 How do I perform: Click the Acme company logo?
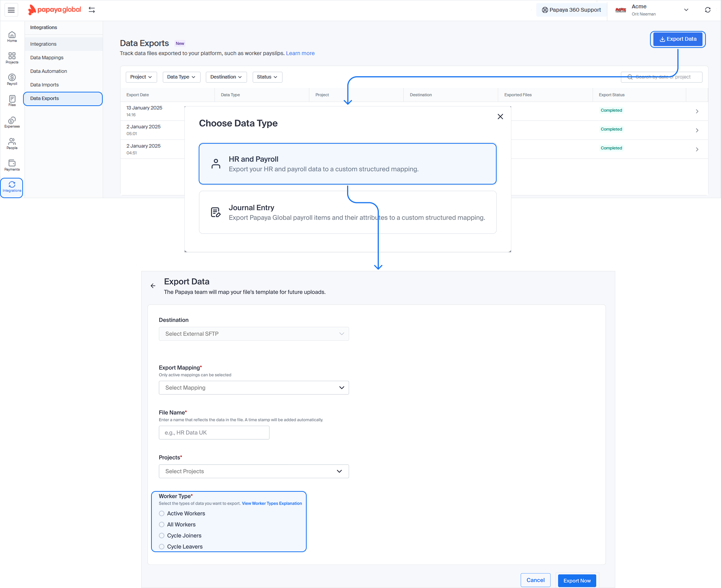point(621,10)
